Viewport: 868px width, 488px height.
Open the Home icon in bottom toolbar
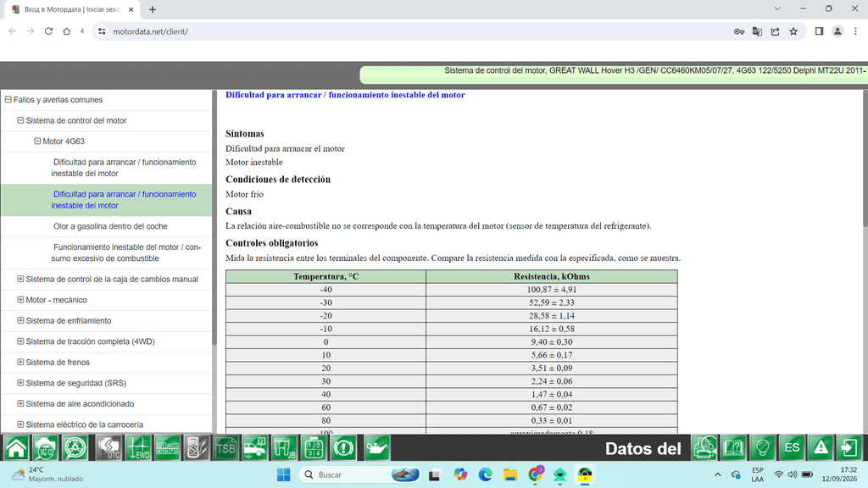tap(16, 447)
